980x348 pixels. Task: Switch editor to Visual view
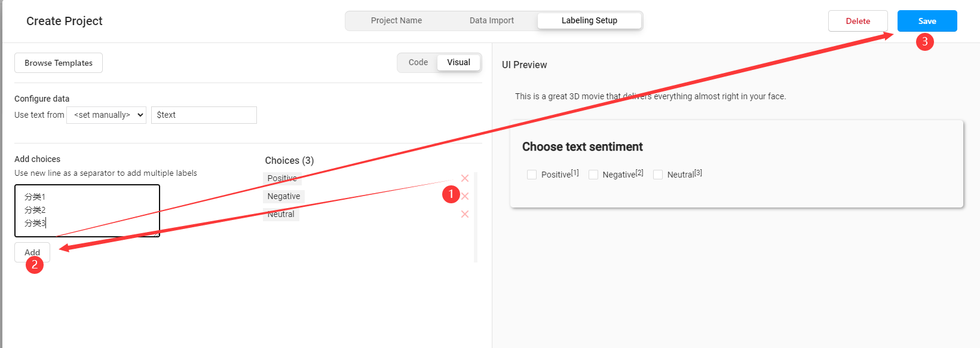click(x=458, y=62)
